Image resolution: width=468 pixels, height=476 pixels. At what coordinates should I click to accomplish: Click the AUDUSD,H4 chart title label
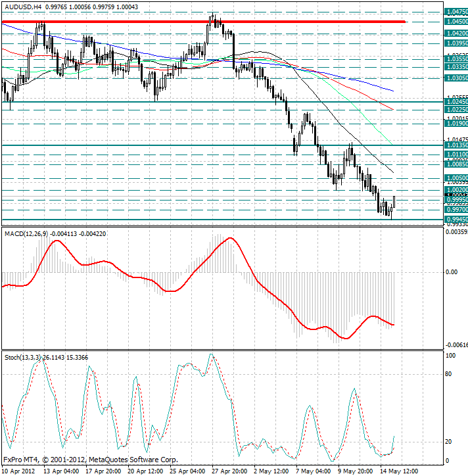tap(22, 5)
